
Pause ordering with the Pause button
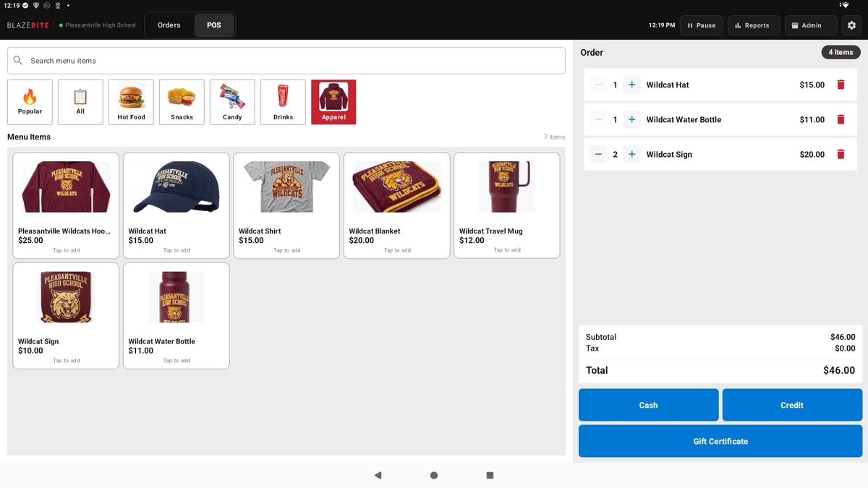[x=701, y=25]
